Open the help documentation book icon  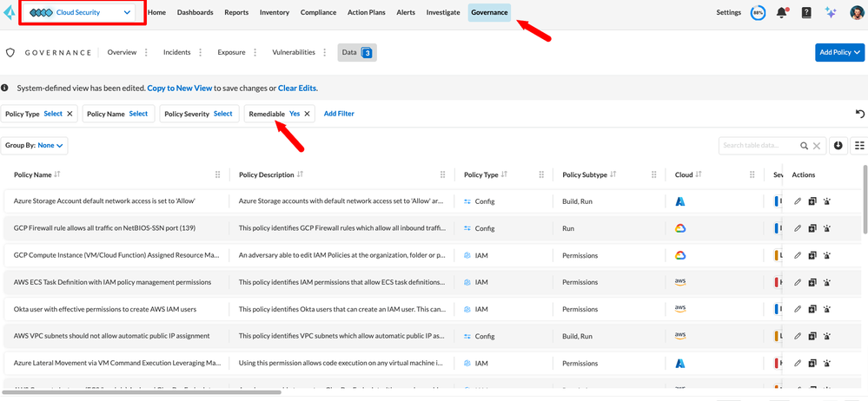pyautogui.click(x=806, y=13)
